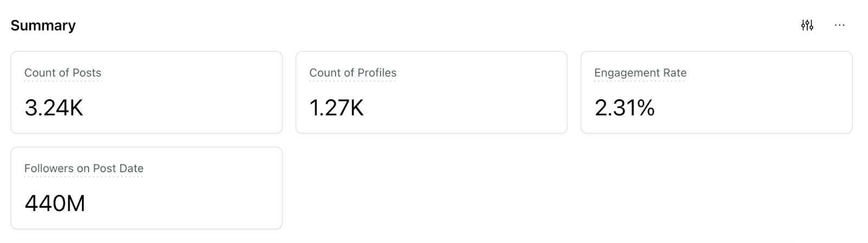Select the 2.31% engagement value

click(625, 108)
